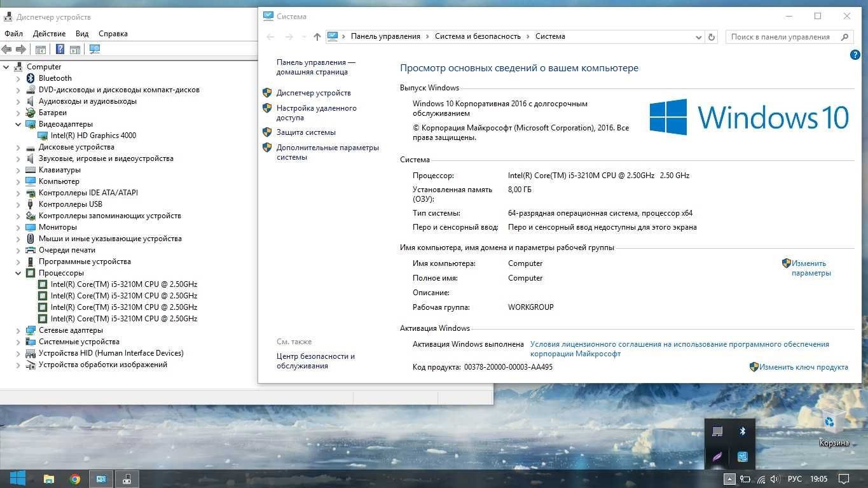Collapse the Computer root node
The image size is (868, 488).
click(6, 67)
